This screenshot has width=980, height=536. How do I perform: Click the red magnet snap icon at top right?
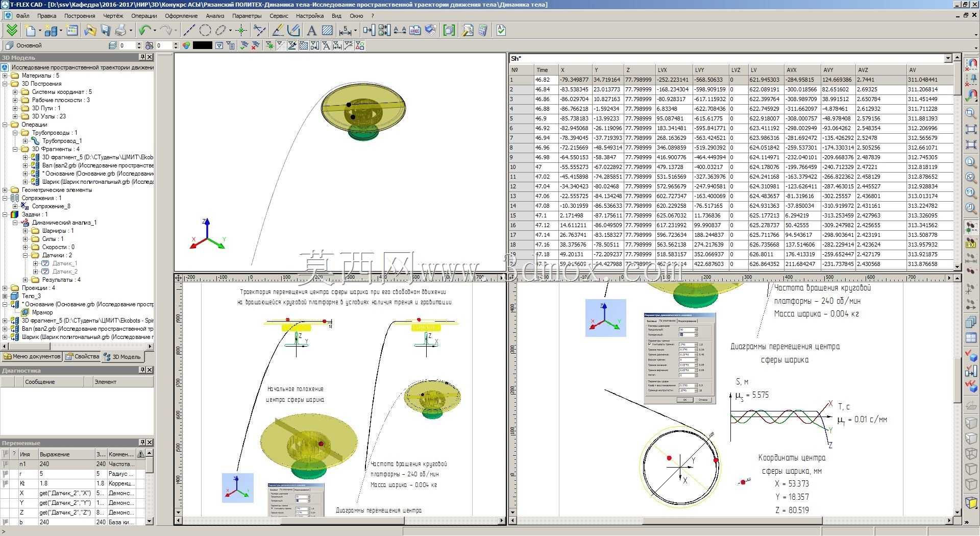pyautogui.click(x=971, y=64)
